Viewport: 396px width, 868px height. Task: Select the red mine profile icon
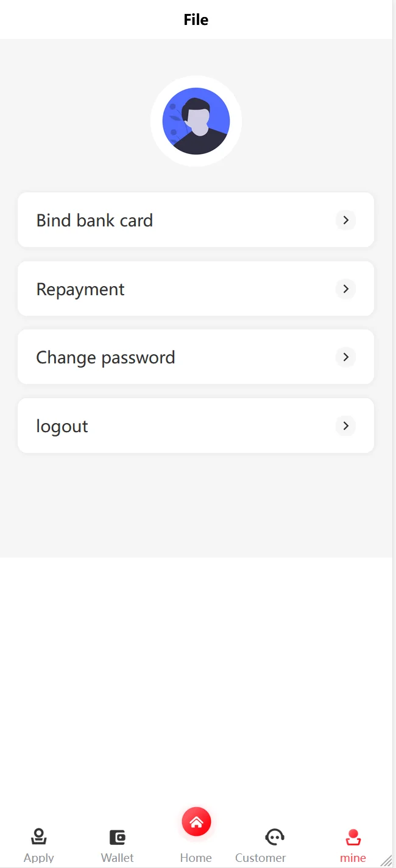353,838
